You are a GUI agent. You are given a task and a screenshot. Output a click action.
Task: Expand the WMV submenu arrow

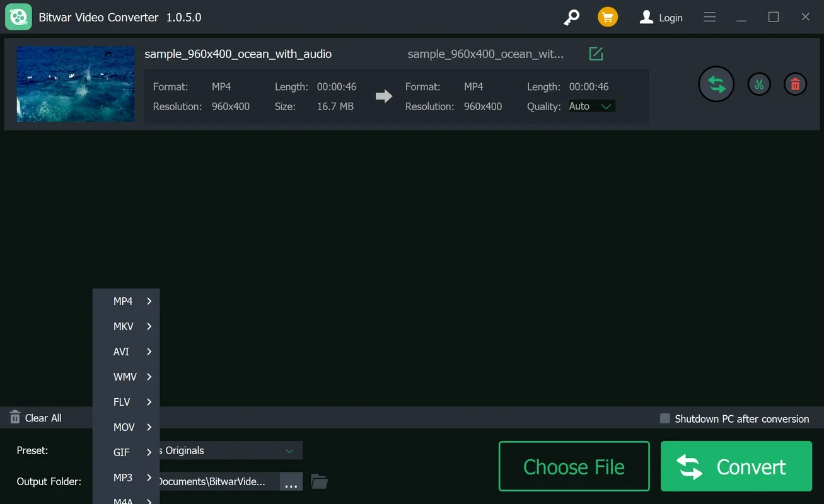click(x=149, y=377)
